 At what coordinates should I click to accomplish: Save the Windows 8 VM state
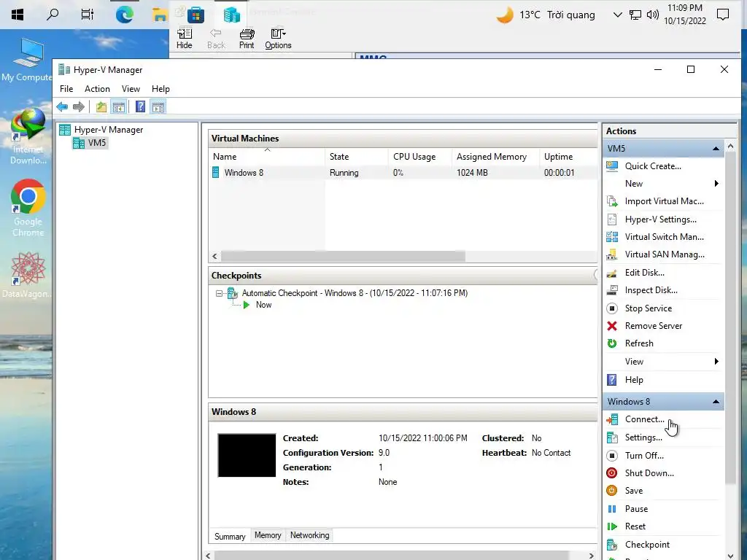[633, 491]
